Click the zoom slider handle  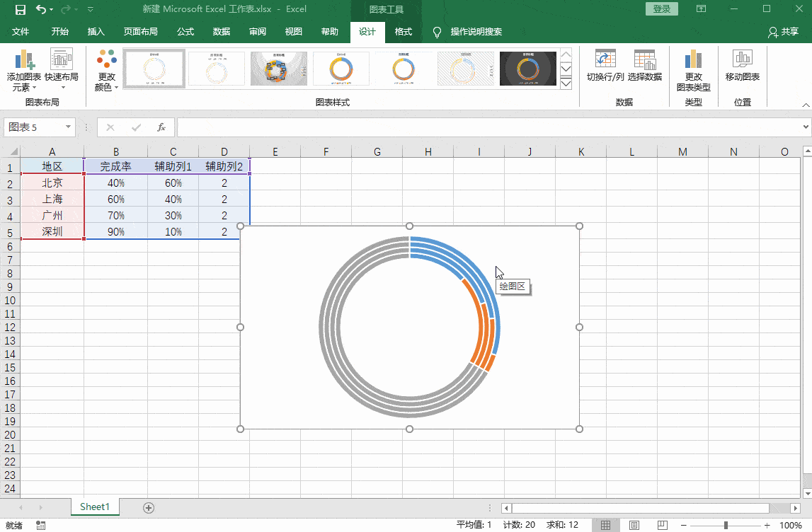coord(726,525)
